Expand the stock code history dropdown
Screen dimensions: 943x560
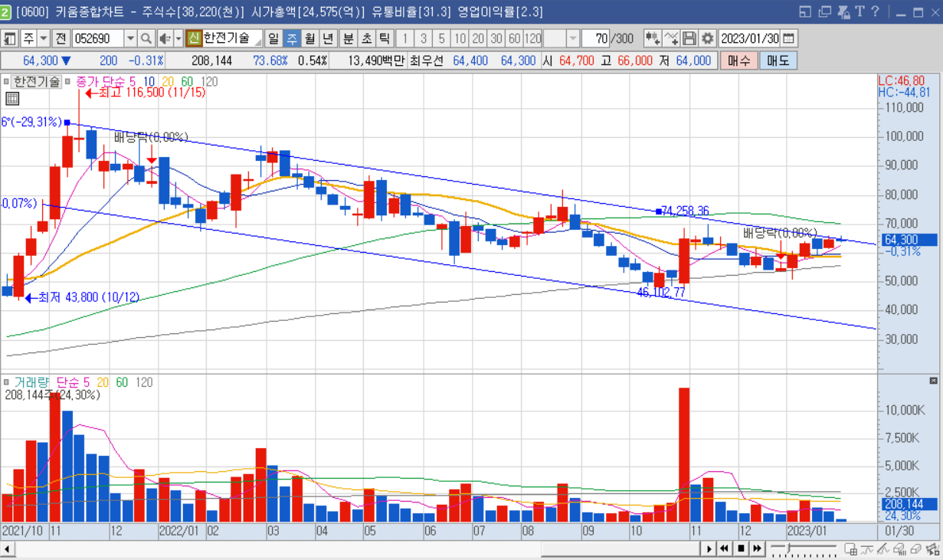(x=130, y=38)
